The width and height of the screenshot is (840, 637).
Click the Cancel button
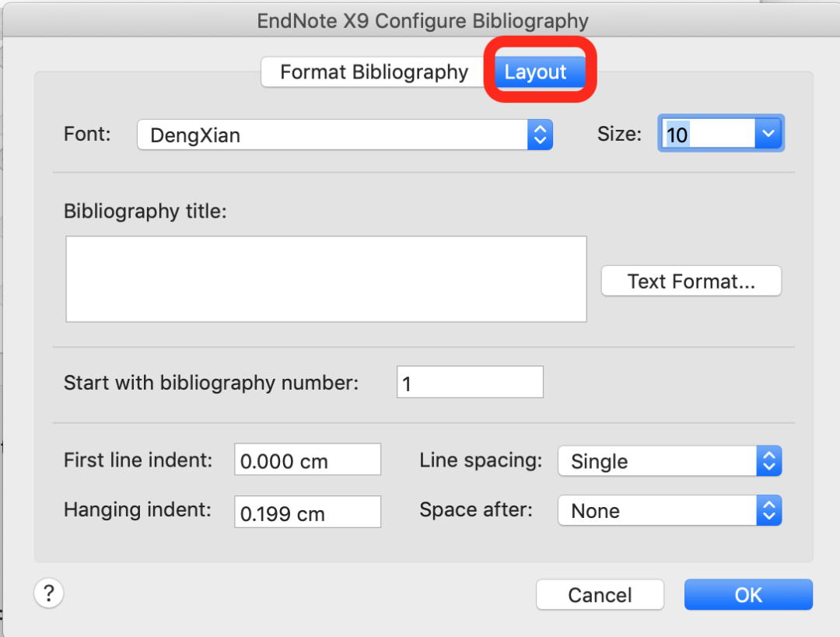click(600, 595)
